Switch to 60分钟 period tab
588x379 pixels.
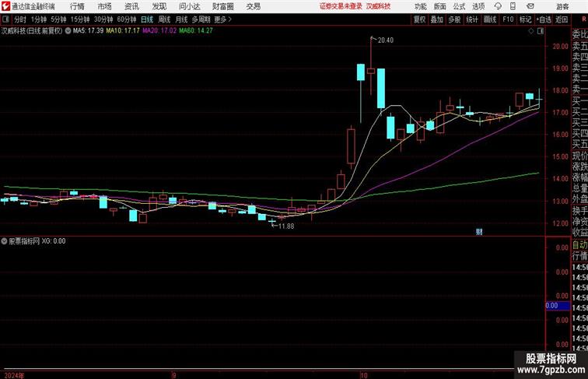(127, 19)
